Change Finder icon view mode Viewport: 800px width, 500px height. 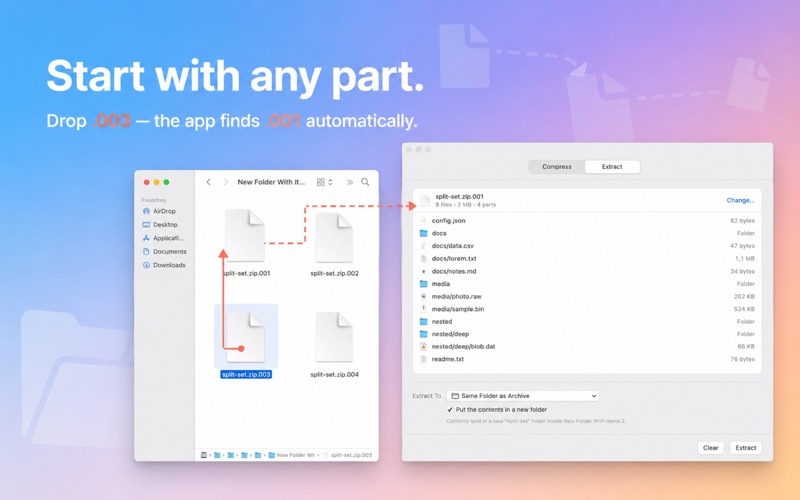[x=324, y=182]
